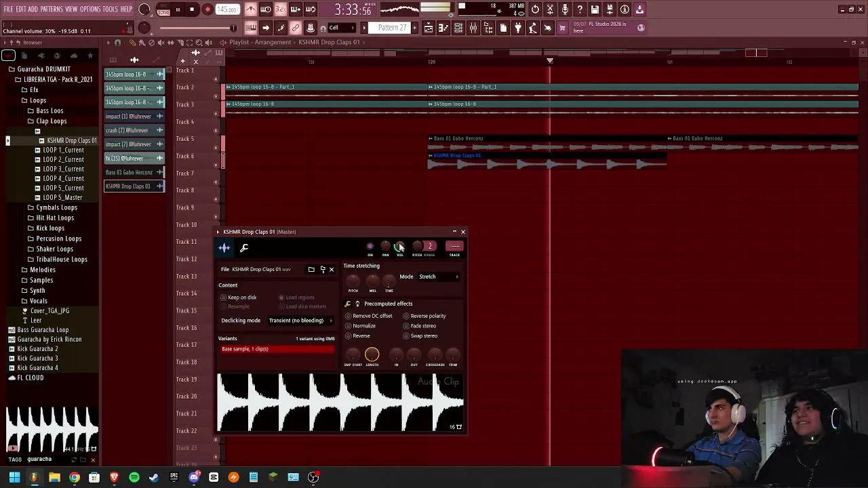Pause playback with the transport pause button
This screenshot has width=868, height=488.
point(178,9)
